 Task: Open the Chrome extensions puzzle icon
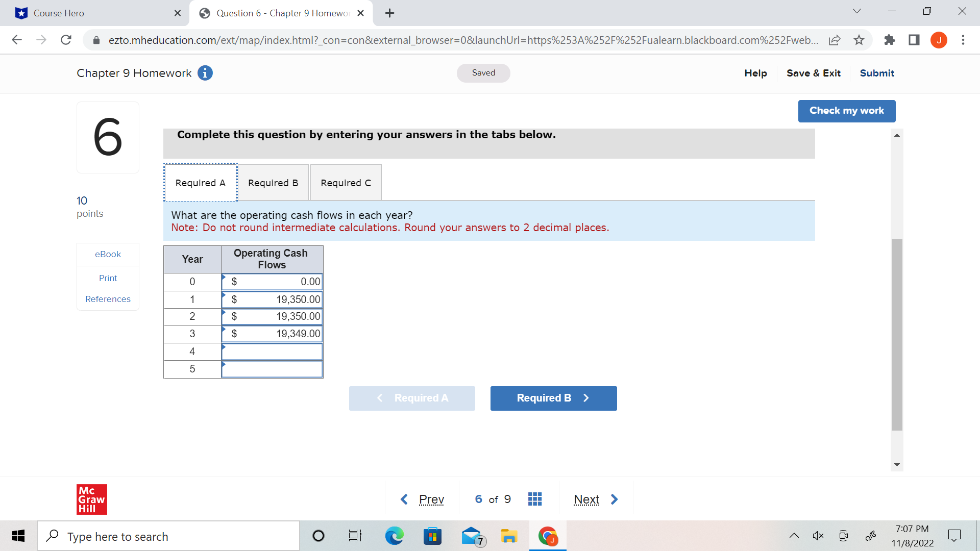point(890,40)
